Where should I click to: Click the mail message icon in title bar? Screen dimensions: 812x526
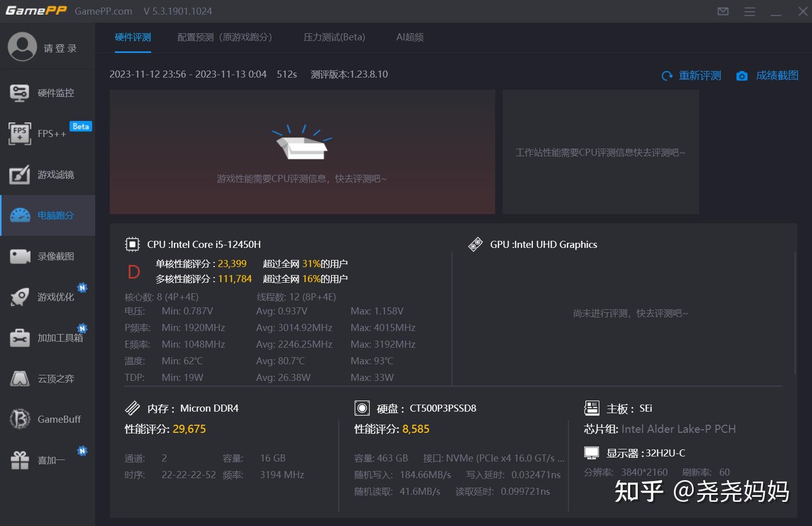(x=723, y=11)
